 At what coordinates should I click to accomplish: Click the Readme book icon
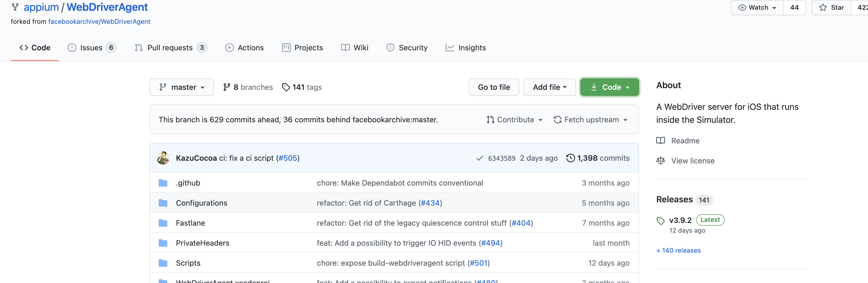(x=660, y=140)
